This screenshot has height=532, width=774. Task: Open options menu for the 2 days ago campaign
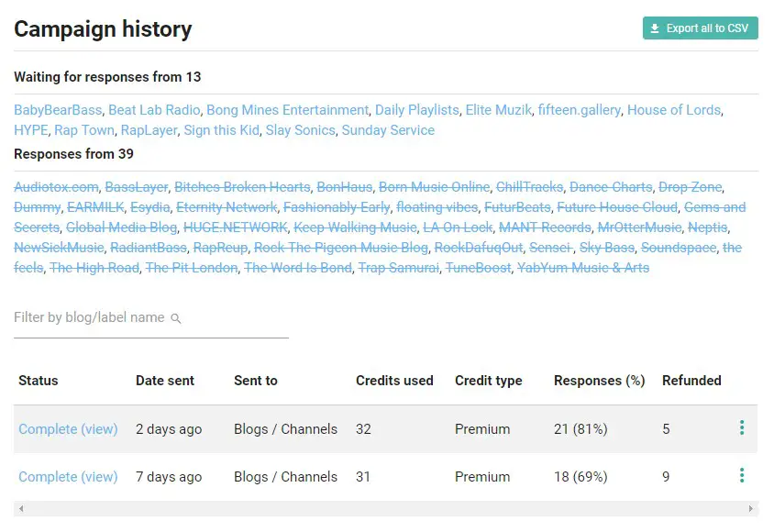[741, 427]
